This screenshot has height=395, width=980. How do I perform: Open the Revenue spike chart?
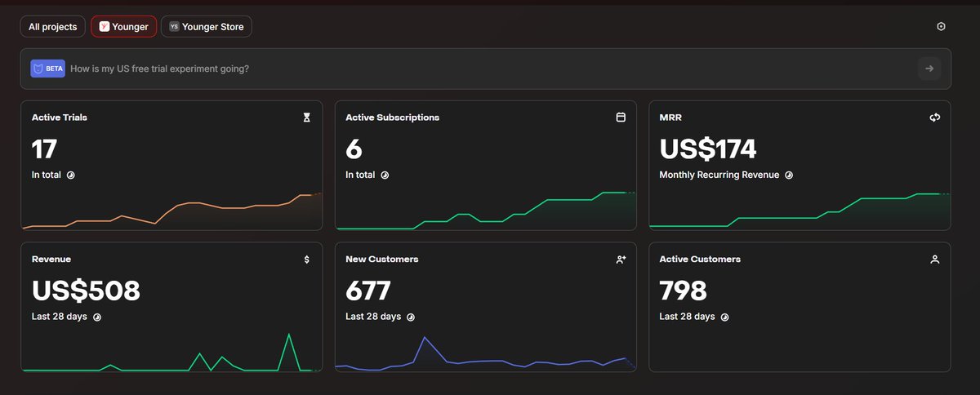[x=172, y=352]
